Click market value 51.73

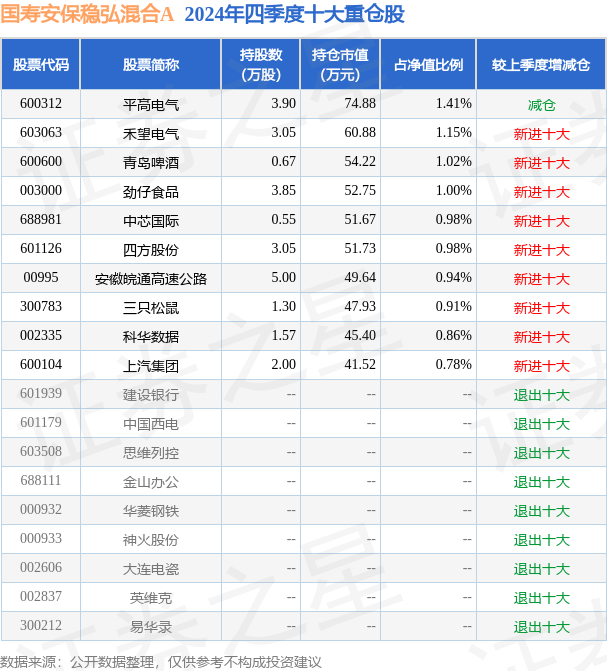(x=360, y=249)
